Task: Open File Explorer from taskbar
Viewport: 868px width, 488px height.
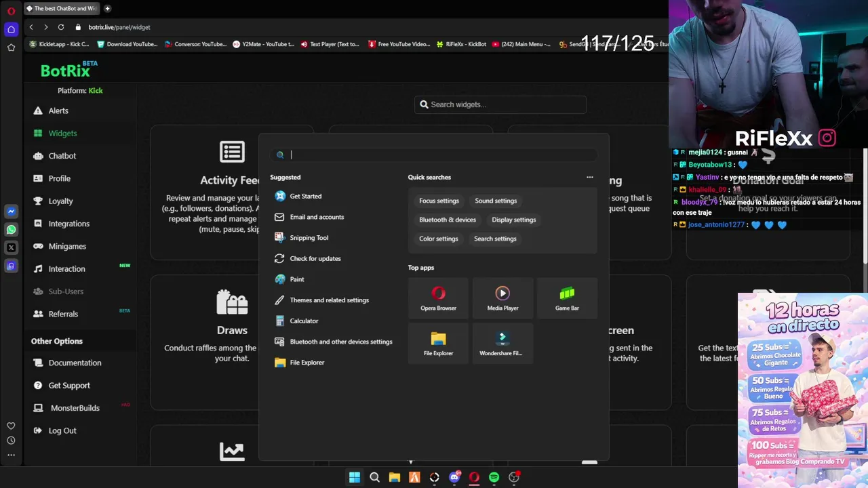Action: (394, 478)
